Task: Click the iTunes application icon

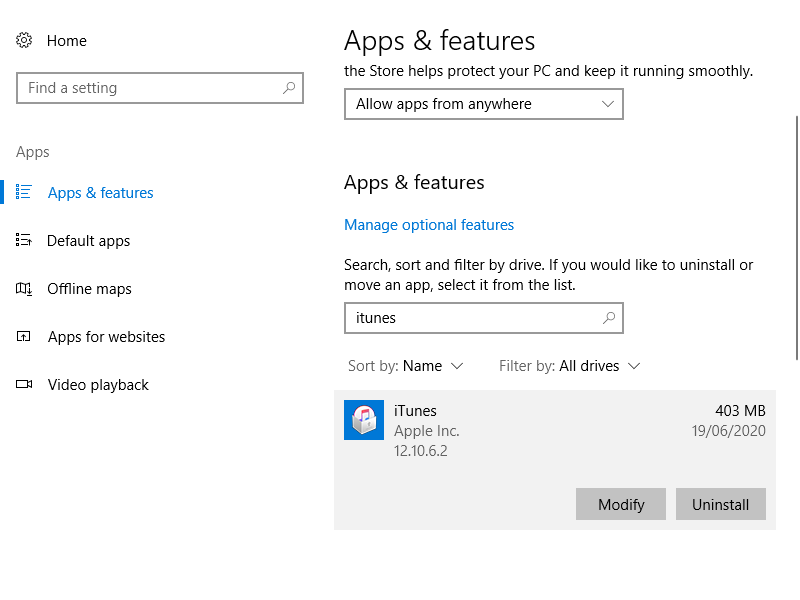Action: [x=364, y=420]
